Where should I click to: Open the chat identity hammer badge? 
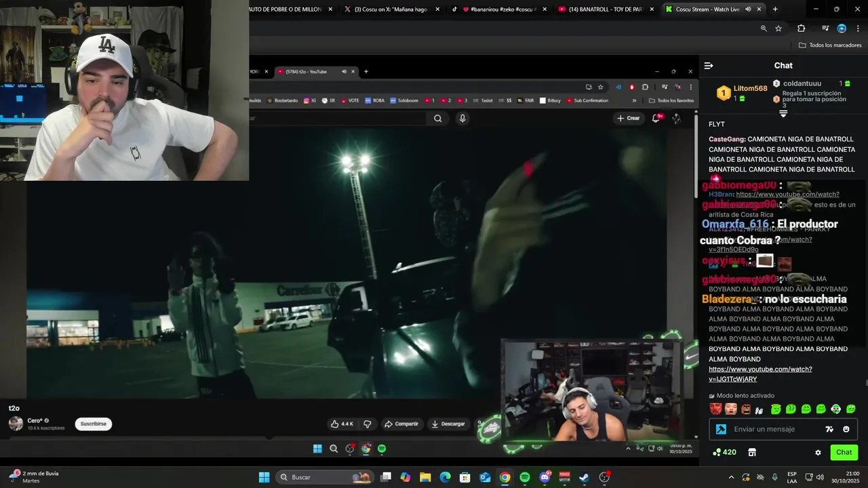(721, 429)
